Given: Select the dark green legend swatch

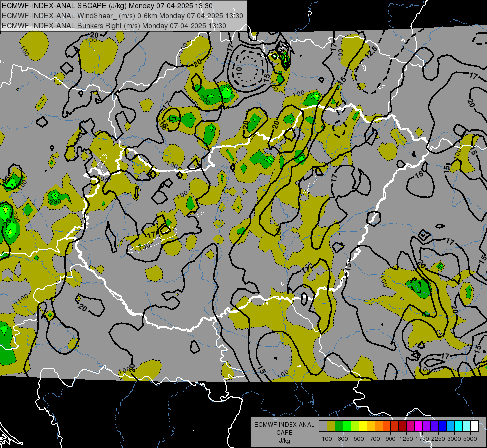Looking at the screenshot, I should [x=339, y=426].
